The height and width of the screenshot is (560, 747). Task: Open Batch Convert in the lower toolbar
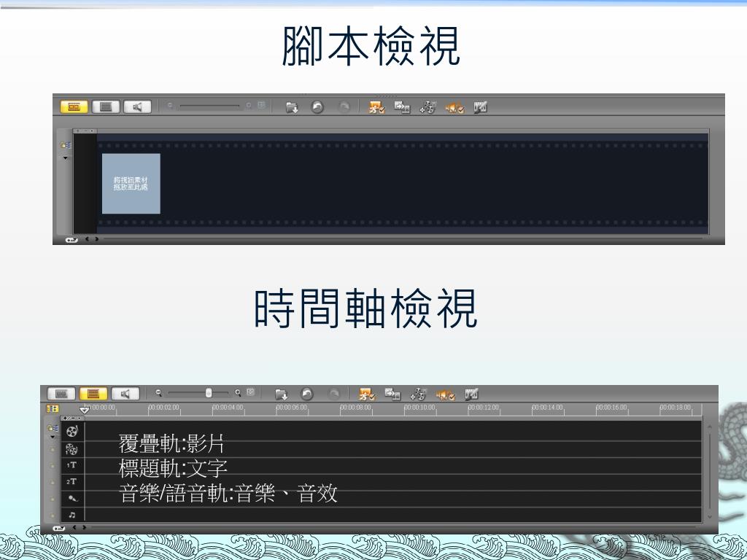click(x=392, y=394)
